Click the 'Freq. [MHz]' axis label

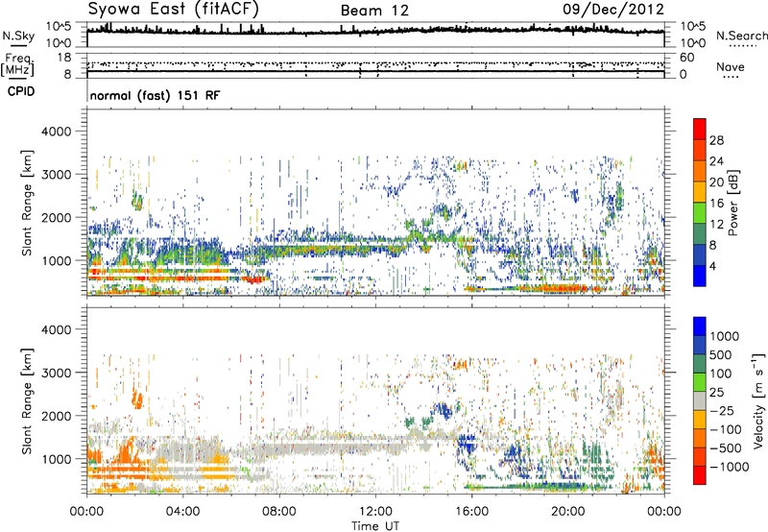(x=18, y=65)
